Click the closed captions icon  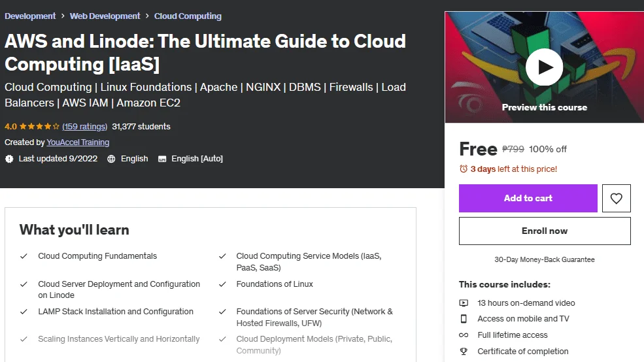tap(162, 159)
